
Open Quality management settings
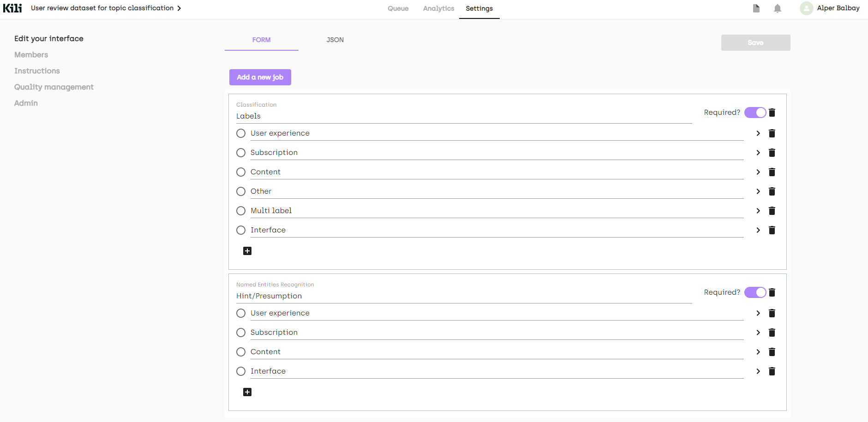click(54, 87)
